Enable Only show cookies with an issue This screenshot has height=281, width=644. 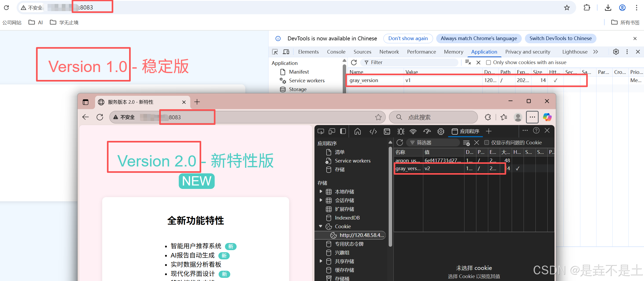[488, 63]
